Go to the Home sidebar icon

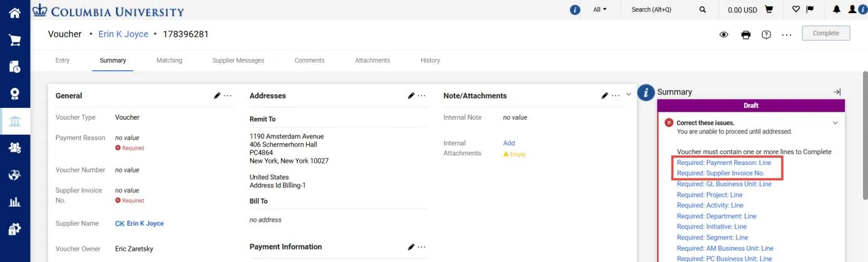pyautogui.click(x=14, y=13)
